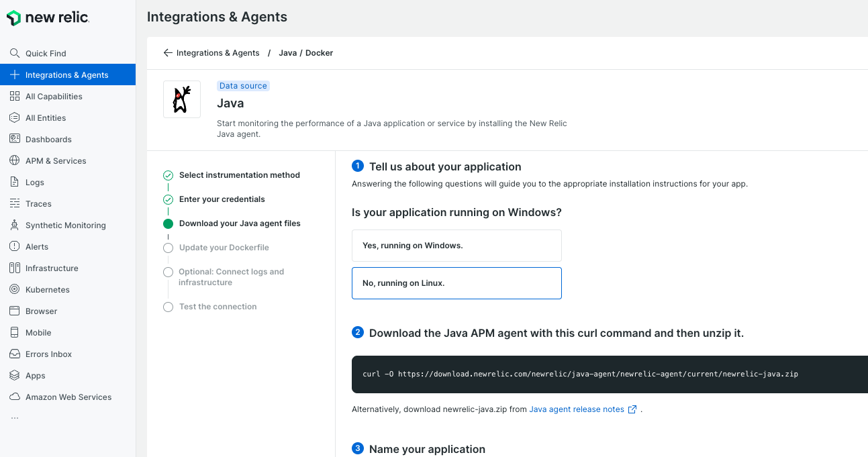Click the New Relic logo
The width and height of the screenshot is (868, 457).
48,17
